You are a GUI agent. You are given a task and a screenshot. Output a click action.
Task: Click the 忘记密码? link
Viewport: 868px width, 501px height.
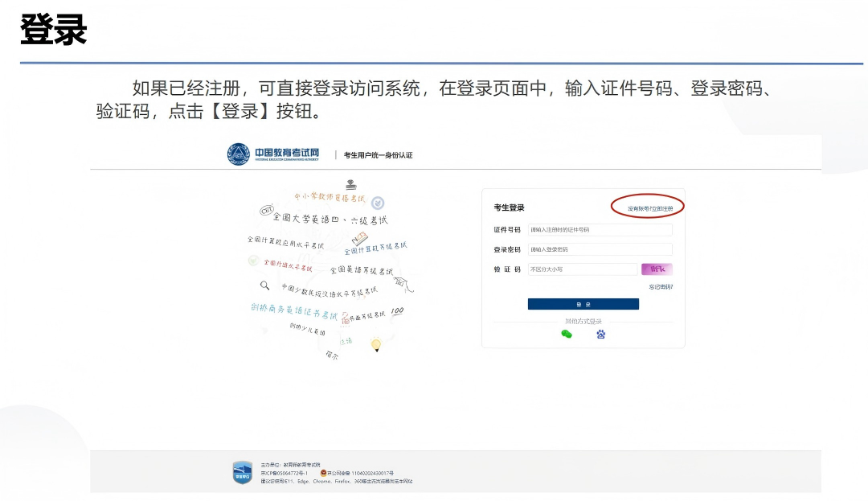661,287
